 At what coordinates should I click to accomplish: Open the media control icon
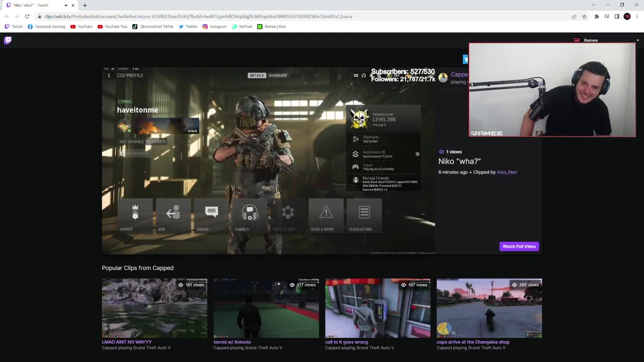[x=607, y=16]
